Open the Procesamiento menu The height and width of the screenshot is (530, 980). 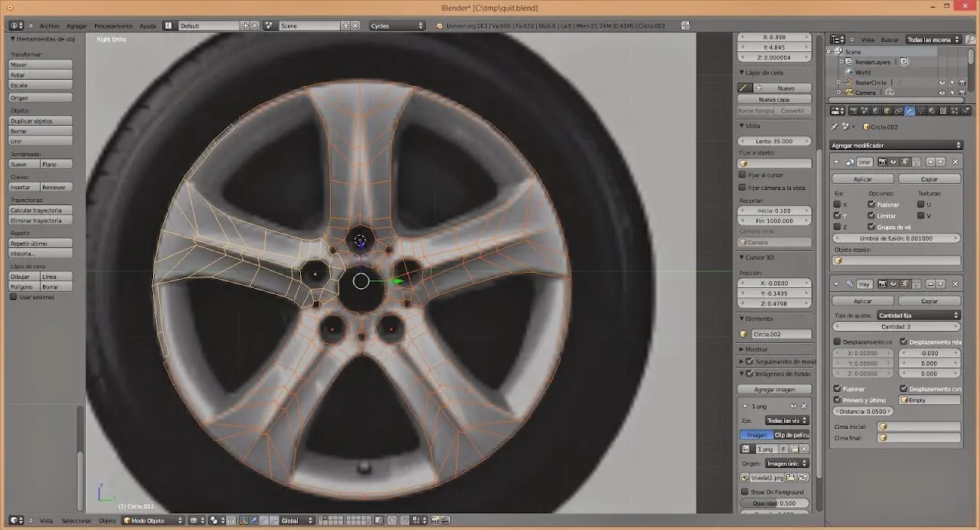coord(113,26)
